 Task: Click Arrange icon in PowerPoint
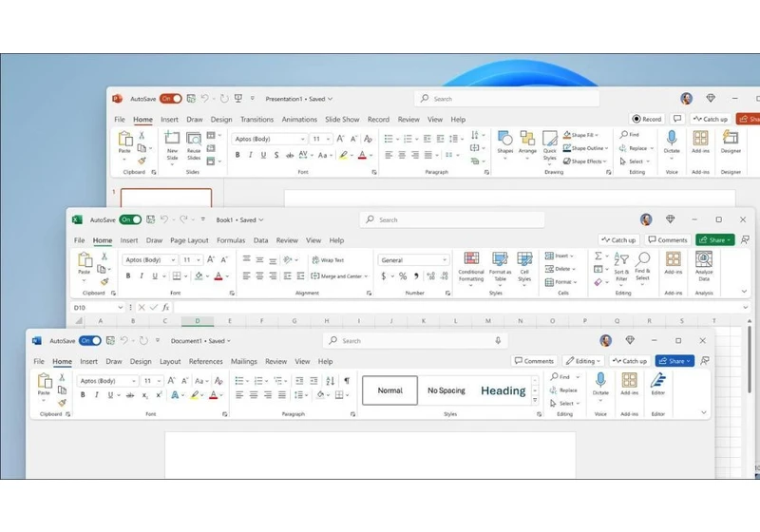click(527, 139)
